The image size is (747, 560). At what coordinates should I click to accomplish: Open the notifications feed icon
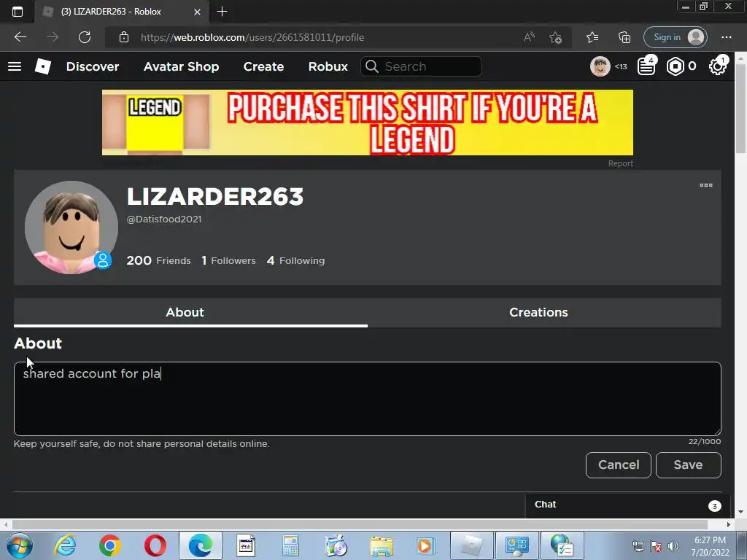646,66
